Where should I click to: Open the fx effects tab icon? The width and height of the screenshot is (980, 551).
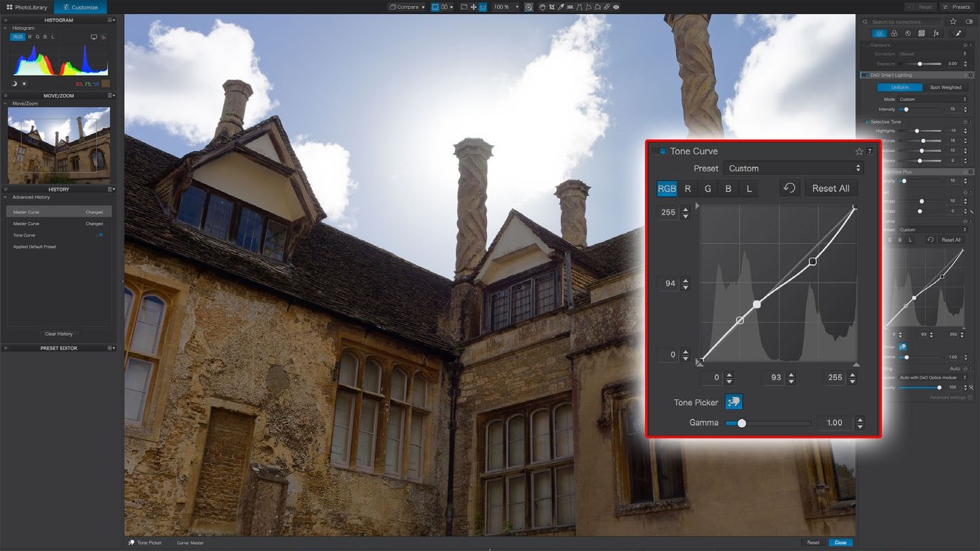[936, 33]
